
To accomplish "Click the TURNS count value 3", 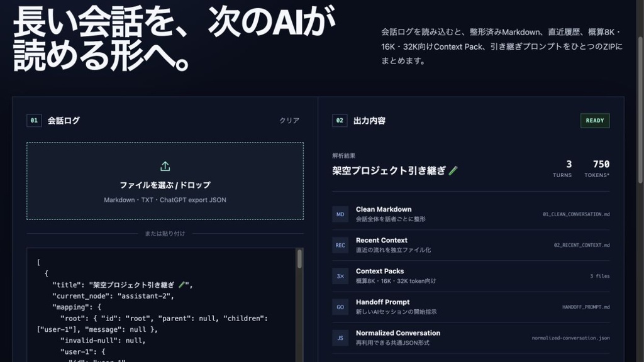I will [x=569, y=164].
